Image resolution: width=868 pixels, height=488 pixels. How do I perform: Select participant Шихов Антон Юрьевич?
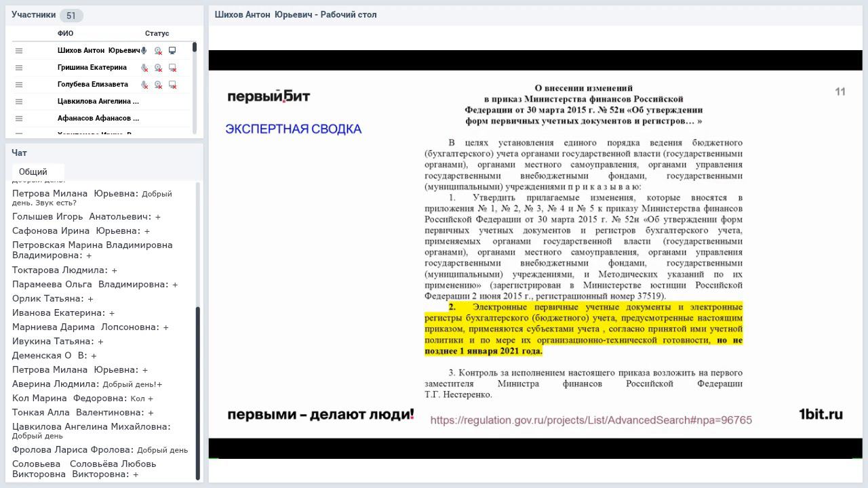(98, 51)
